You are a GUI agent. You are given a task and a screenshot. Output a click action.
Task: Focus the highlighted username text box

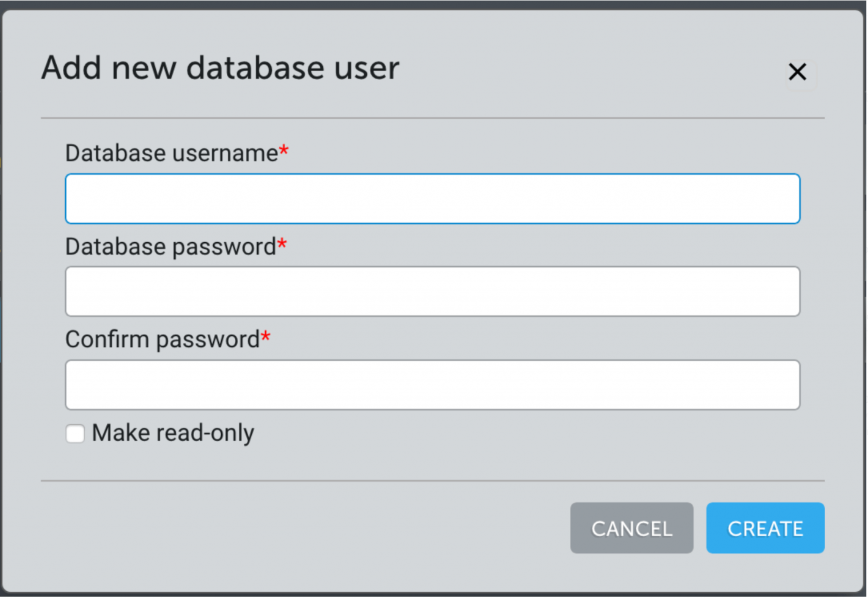[x=432, y=198]
